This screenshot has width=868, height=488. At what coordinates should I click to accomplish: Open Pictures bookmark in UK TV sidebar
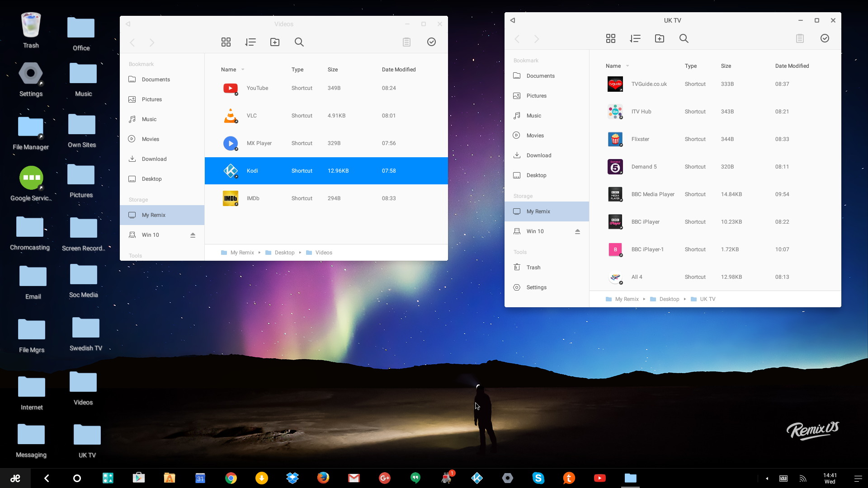pos(547,96)
